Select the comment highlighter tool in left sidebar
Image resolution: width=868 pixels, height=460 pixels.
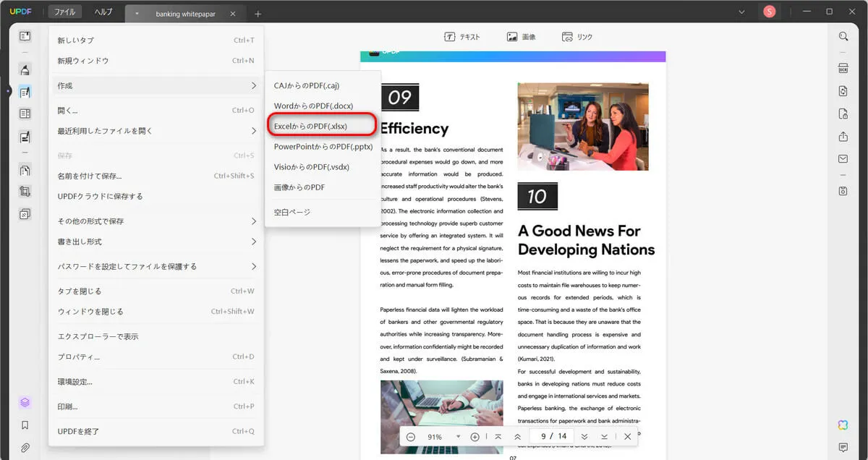(x=25, y=69)
